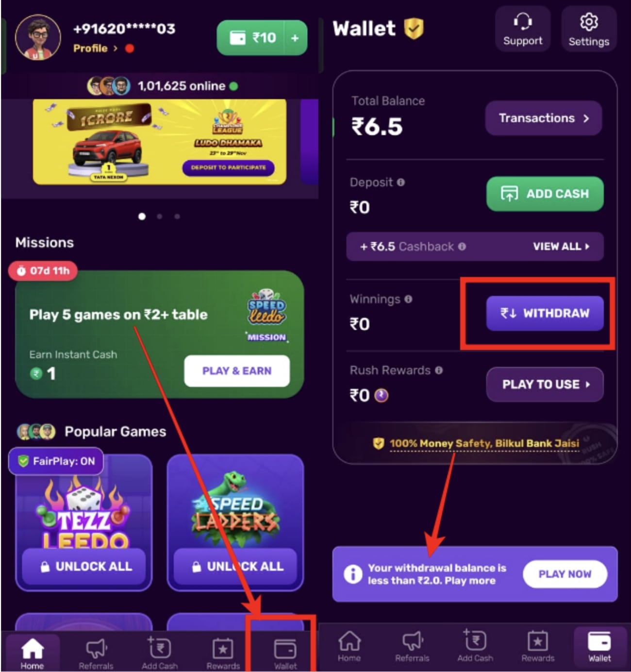The image size is (631, 672).
Task: Select the third banner carousel dot
Action: click(177, 217)
